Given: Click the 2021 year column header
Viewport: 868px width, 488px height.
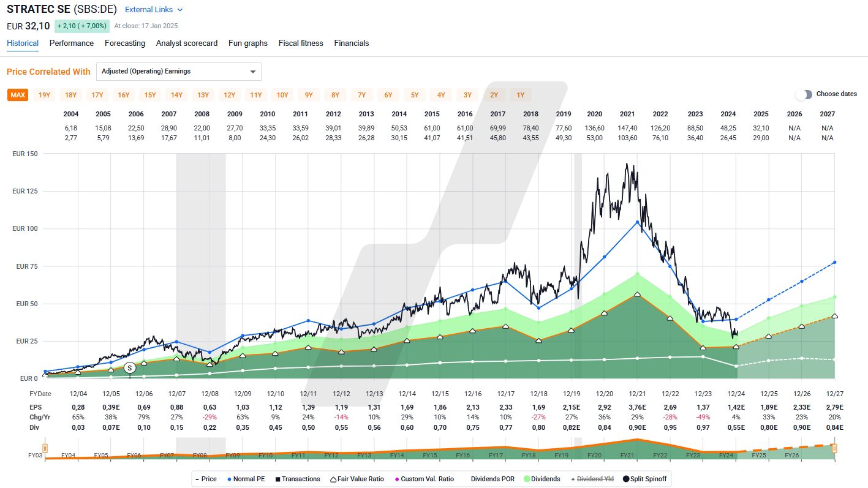Looking at the screenshot, I should (x=627, y=114).
